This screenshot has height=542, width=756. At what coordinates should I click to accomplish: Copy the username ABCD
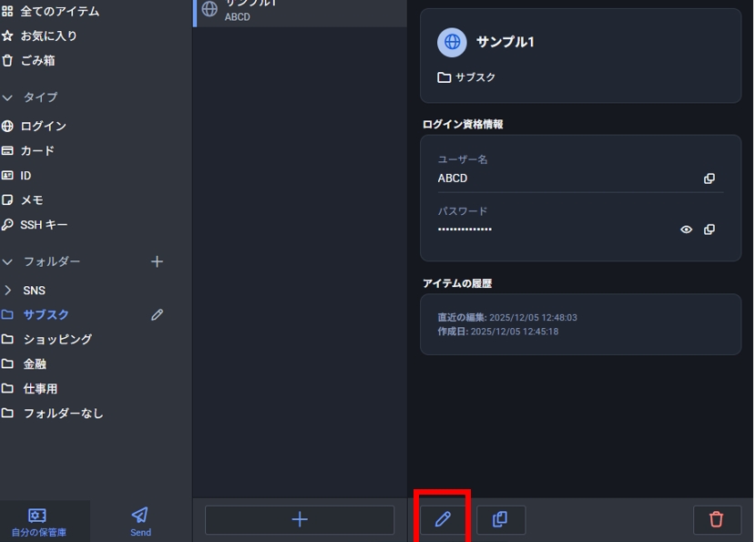tap(709, 179)
